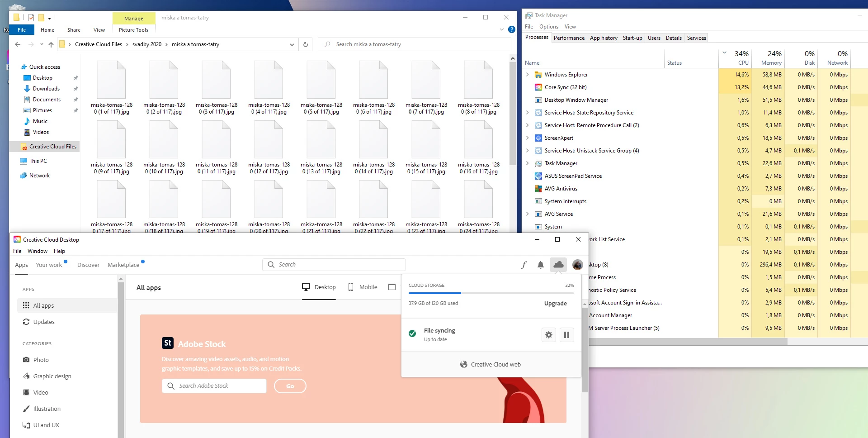The width and height of the screenshot is (868, 438).
Task: Open the Your work tab
Action: [x=49, y=265]
